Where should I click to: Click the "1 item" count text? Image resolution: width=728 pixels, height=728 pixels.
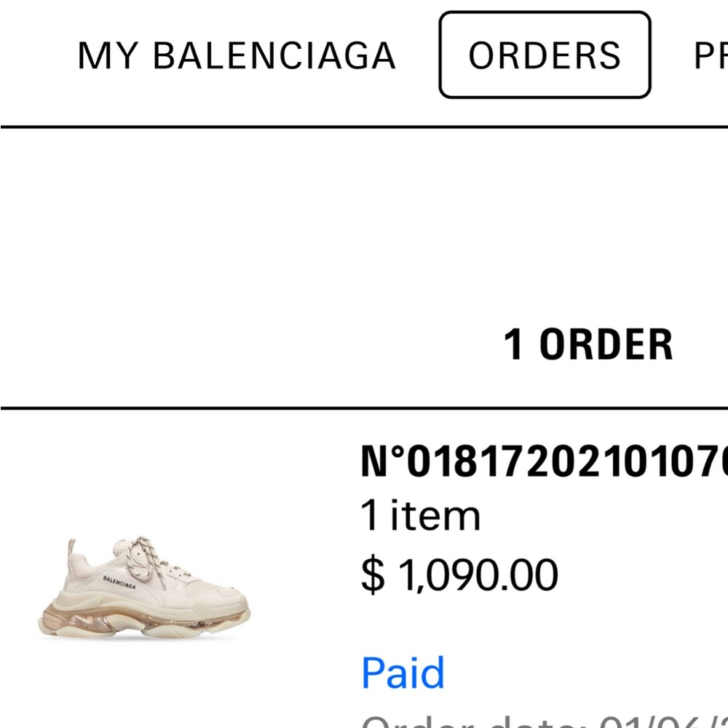point(421,517)
